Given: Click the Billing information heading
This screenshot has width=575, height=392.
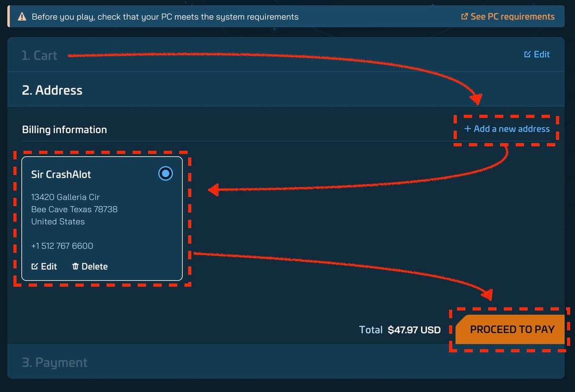Looking at the screenshot, I should tap(64, 130).
